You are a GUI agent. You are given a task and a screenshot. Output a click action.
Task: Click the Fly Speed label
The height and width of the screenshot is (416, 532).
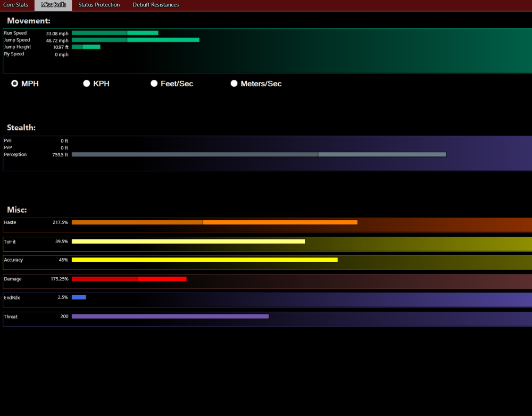click(14, 54)
